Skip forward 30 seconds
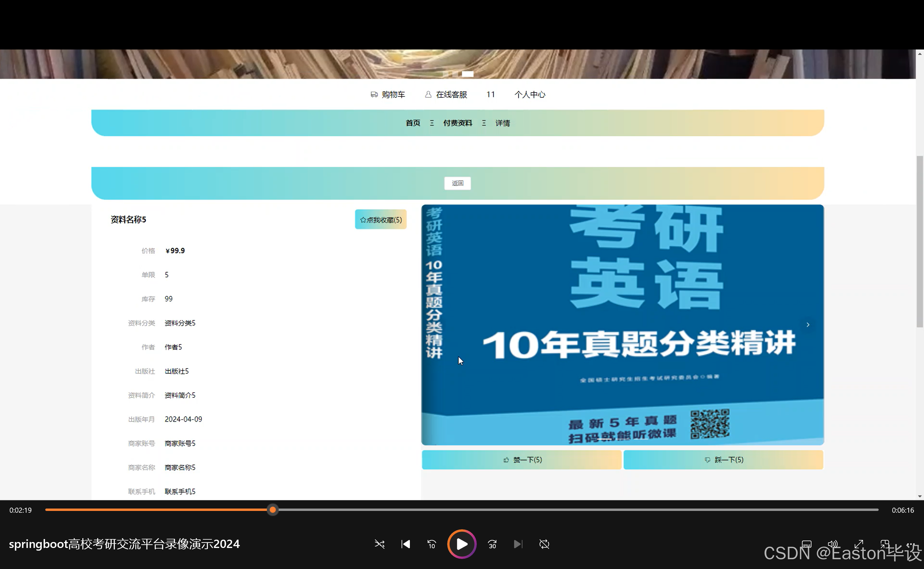924x569 pixels. pyautogui.click(x=492, y=544)
